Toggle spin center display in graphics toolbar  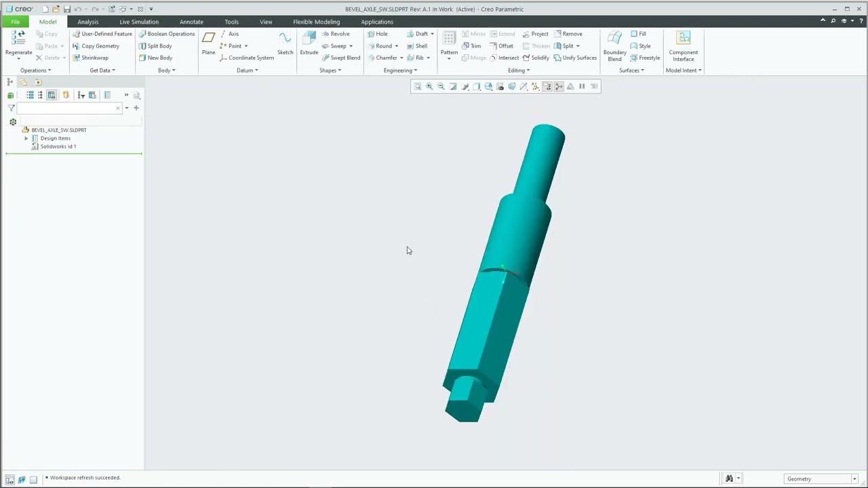tap(559, 86)
